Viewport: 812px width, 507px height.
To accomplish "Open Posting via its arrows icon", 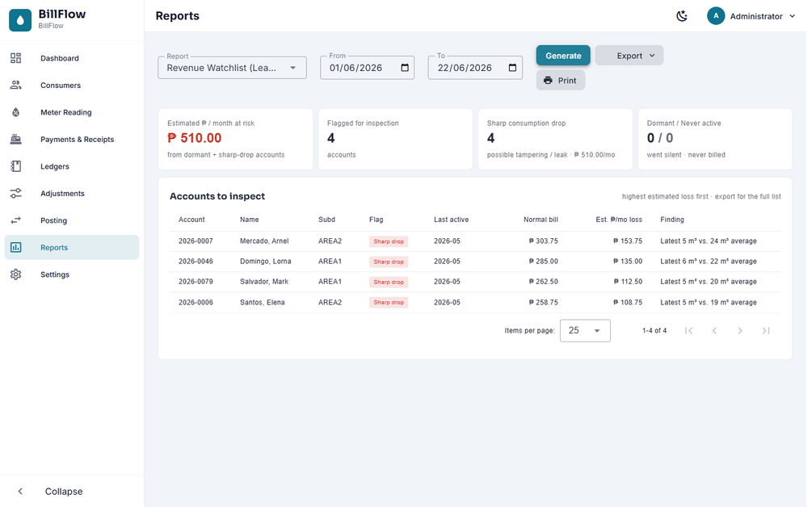I will pyautogui.click(x=16, y=220).
